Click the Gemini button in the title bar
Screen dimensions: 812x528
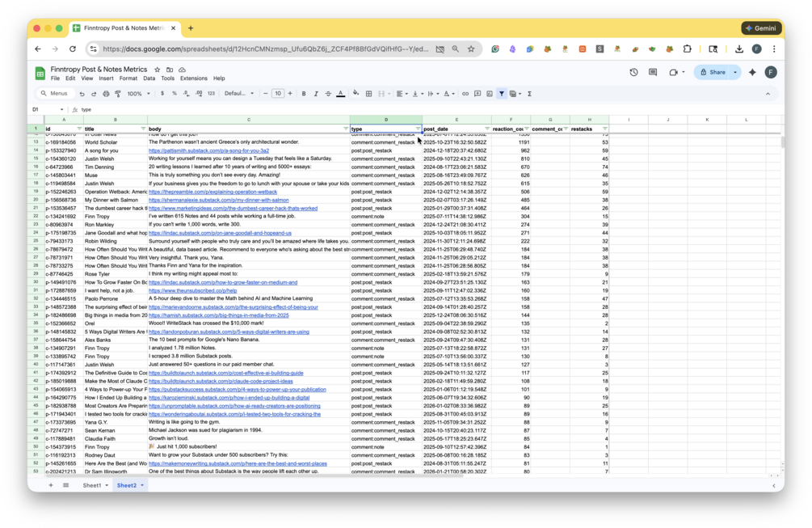(x=761, y=28)
